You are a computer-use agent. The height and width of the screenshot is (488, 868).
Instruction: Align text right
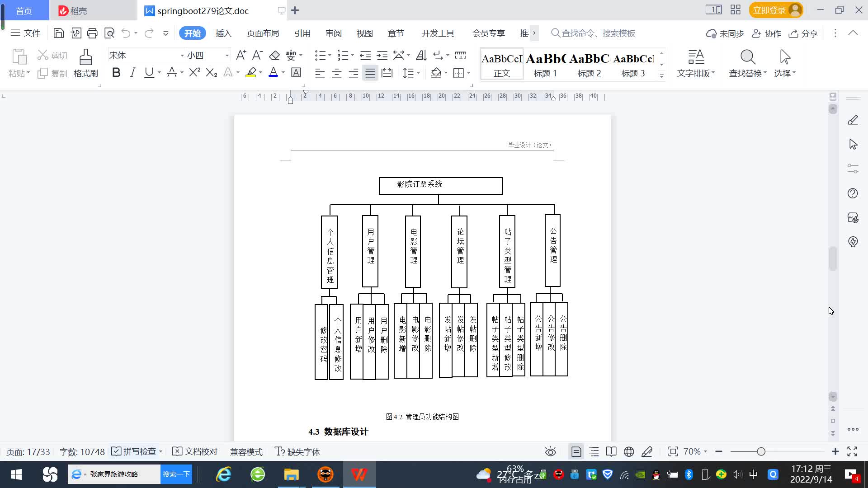click(x=354, y=73)
